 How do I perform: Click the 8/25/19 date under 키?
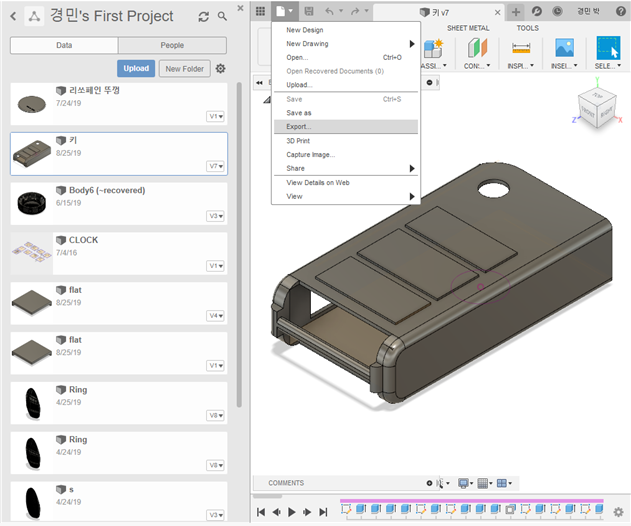pos(68,153)
